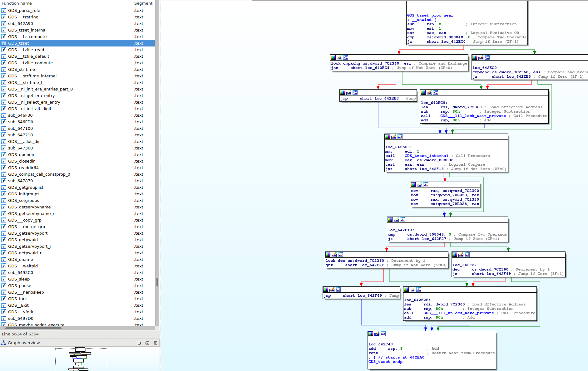Float the Graph overview panel
The image size is (588, 371).
point(147,343)
